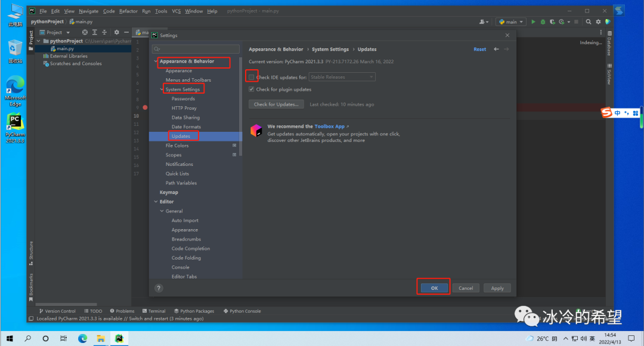Run the main configuration with the green play icon
The width and height of the screenshot is (644, 346).
533,22
